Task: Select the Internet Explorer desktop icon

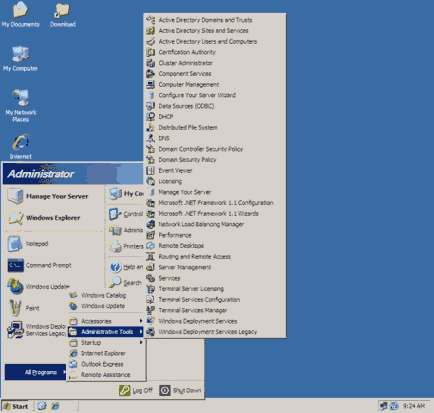Action: click(21, 147)
